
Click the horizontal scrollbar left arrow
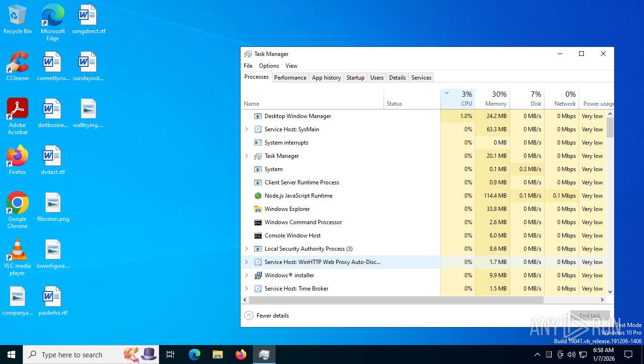(245, 300)
